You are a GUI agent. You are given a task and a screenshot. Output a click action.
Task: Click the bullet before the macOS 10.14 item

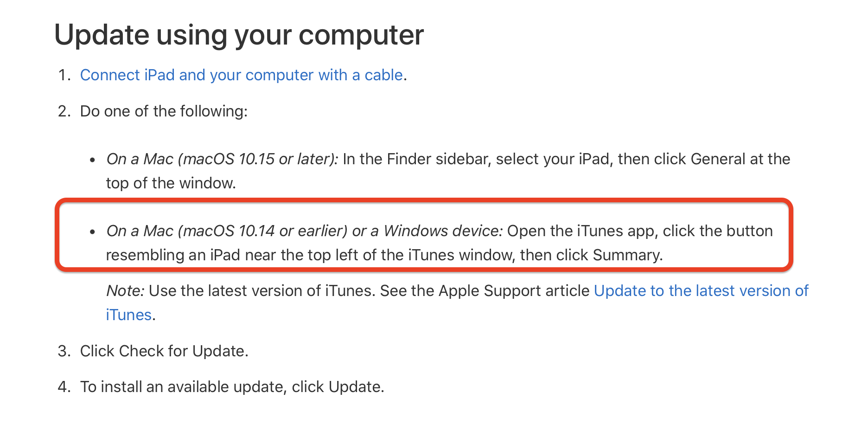coord(93,232)
